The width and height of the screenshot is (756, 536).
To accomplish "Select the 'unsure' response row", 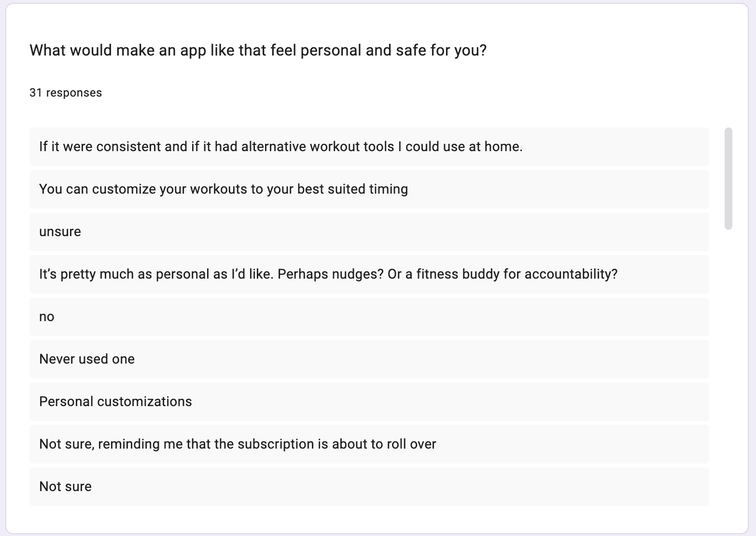I will pos(369,232).
